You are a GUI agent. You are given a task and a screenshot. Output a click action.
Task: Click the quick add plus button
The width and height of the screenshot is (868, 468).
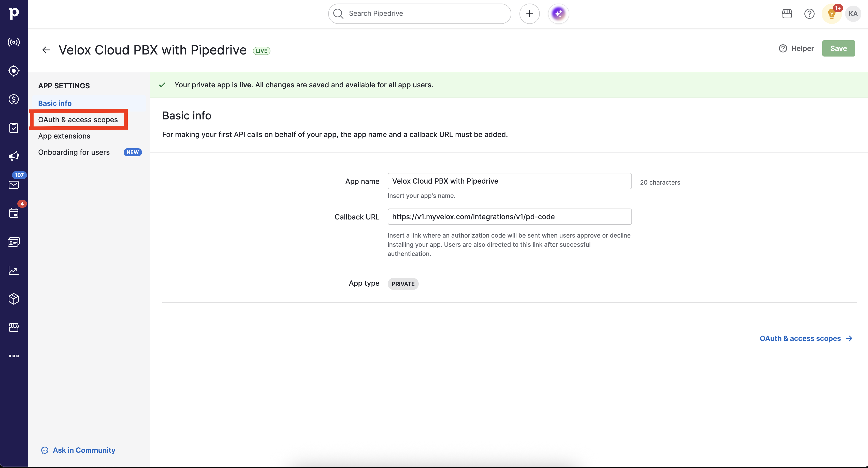[x=529, y=13]
